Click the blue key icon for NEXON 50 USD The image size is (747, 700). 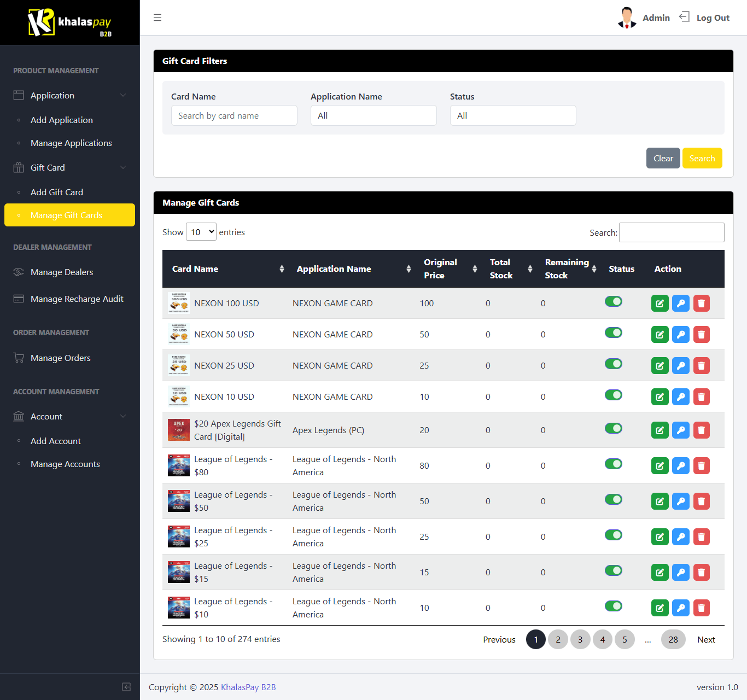point(680,335)
